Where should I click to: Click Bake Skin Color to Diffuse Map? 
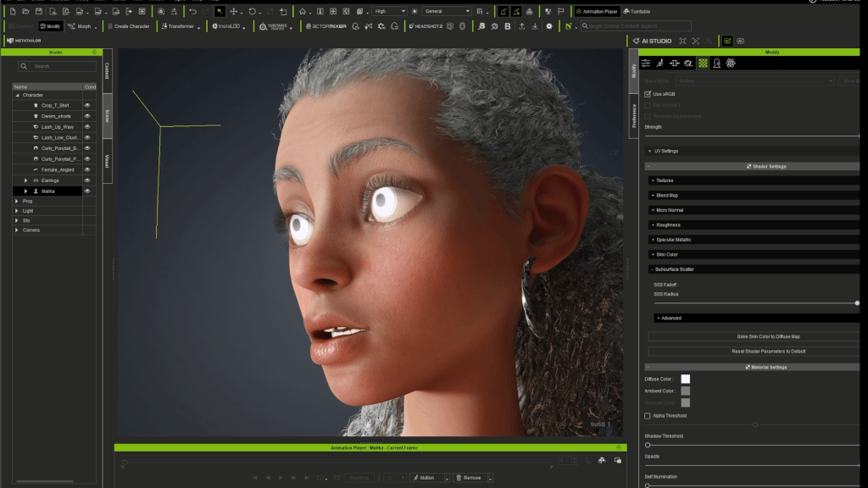[754, 336]
